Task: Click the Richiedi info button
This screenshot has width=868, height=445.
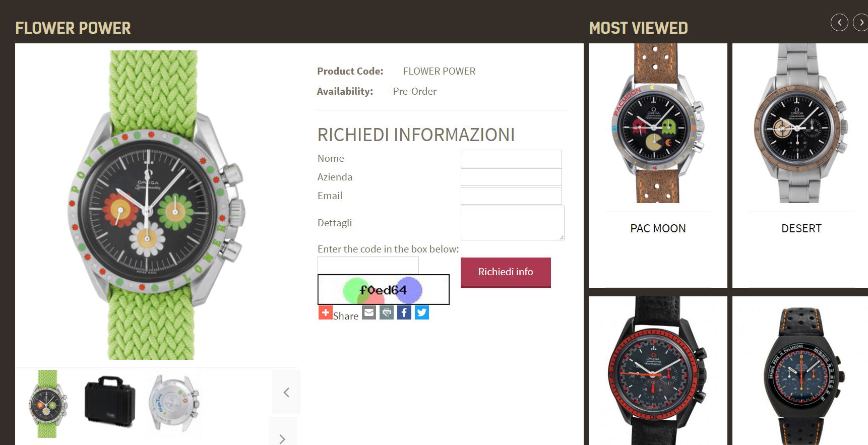Action: tap(506, 272)
